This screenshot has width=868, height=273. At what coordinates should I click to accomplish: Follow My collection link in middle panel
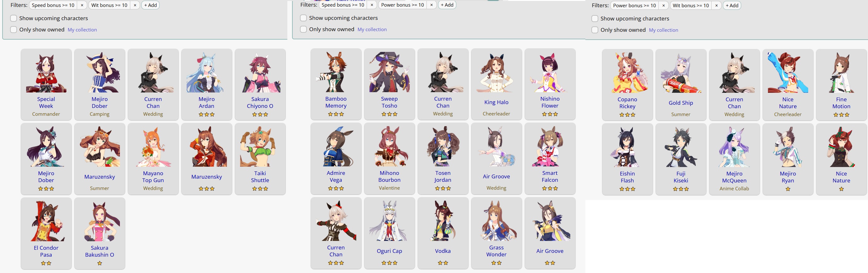pyautogui.click(x=372, y=29)
